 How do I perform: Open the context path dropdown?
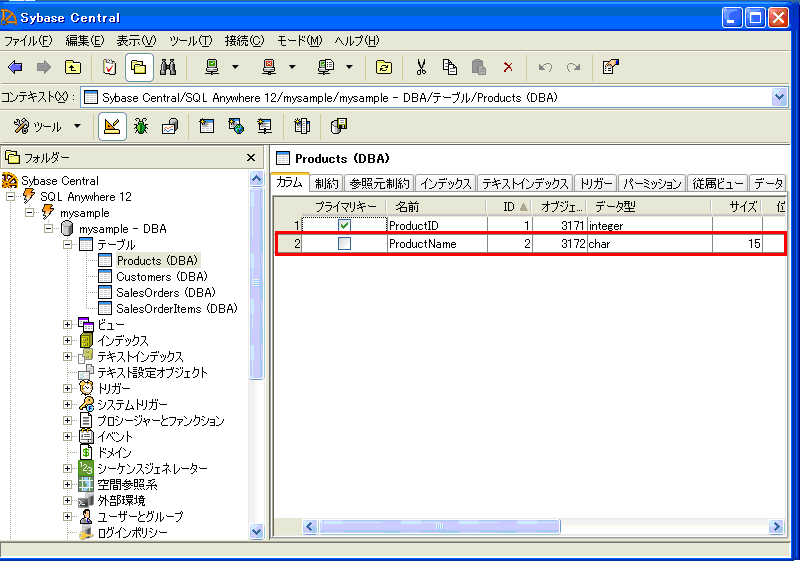[x=780, y=97]
